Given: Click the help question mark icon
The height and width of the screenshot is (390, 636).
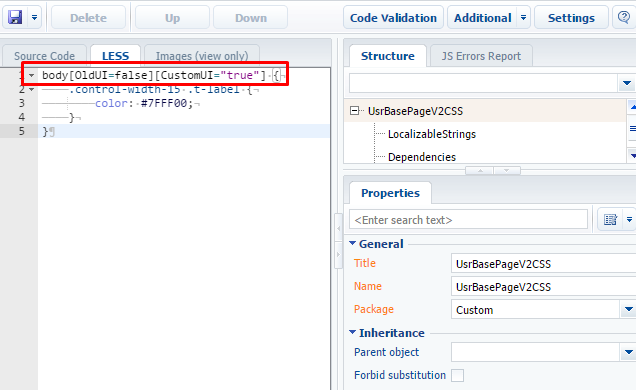Looking at the screenshot, I should click(x=623, y=17).
